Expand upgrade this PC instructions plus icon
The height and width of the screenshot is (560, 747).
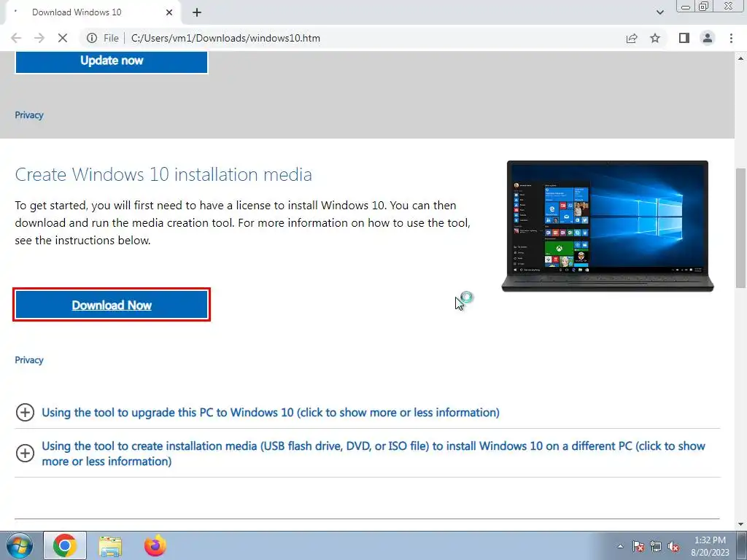25,413
